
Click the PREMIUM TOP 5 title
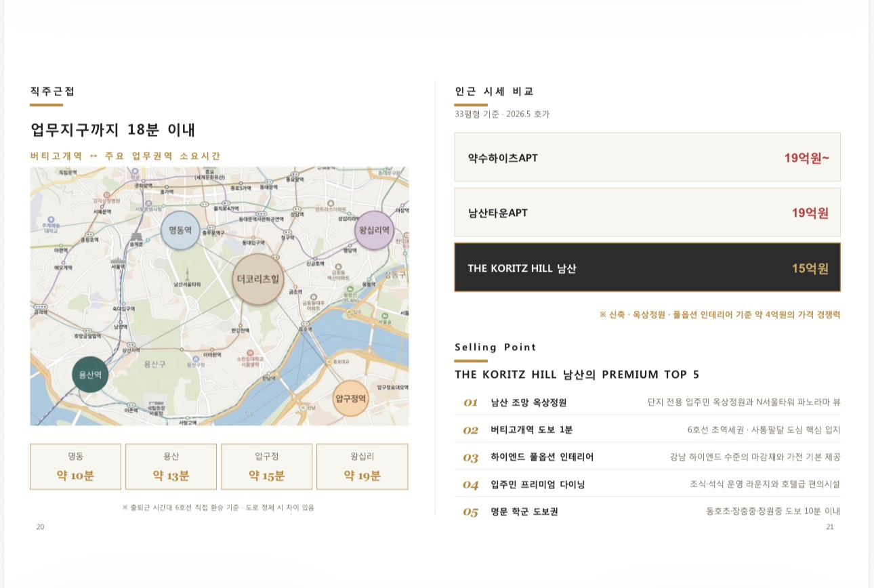click(577, 375)
